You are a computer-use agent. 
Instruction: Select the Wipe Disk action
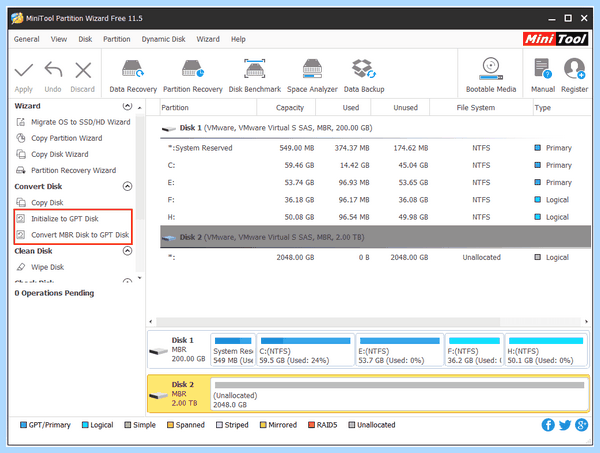[x=40, y=267]
